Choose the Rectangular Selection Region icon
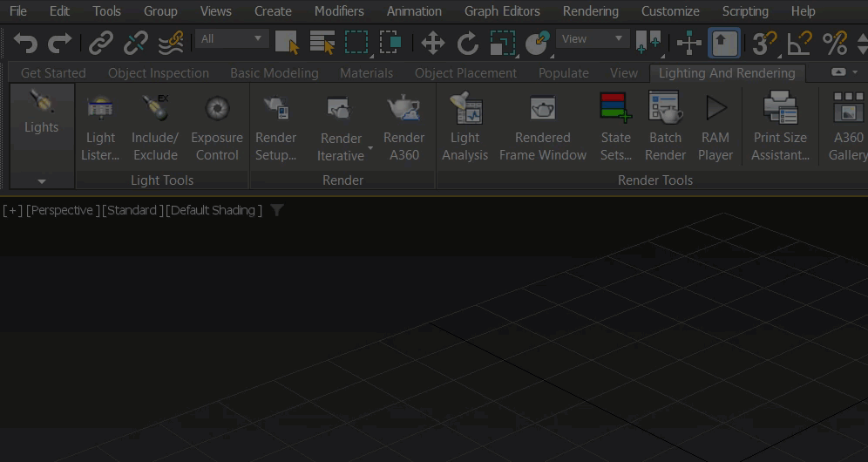The image size is (868, 462). 357,43
